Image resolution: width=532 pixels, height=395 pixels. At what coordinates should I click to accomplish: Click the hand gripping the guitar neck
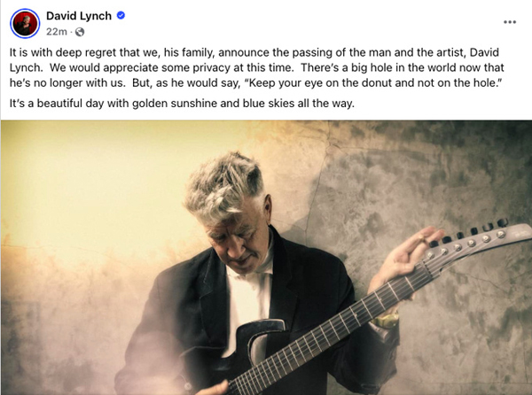pos(403,258)
